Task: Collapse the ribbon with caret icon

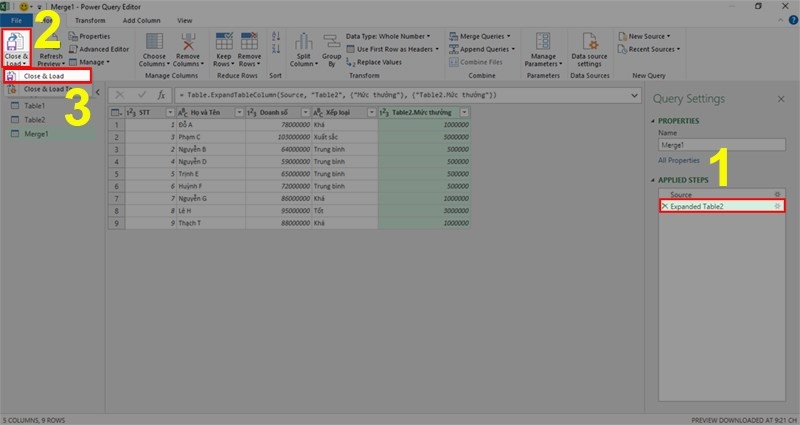Action: 780,20
